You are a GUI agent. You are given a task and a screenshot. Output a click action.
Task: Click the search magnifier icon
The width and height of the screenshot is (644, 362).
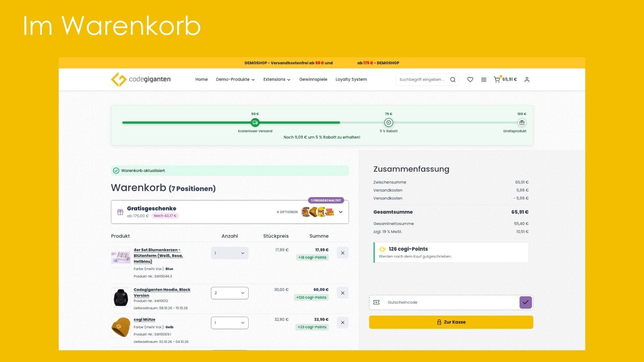click(453, 79)
